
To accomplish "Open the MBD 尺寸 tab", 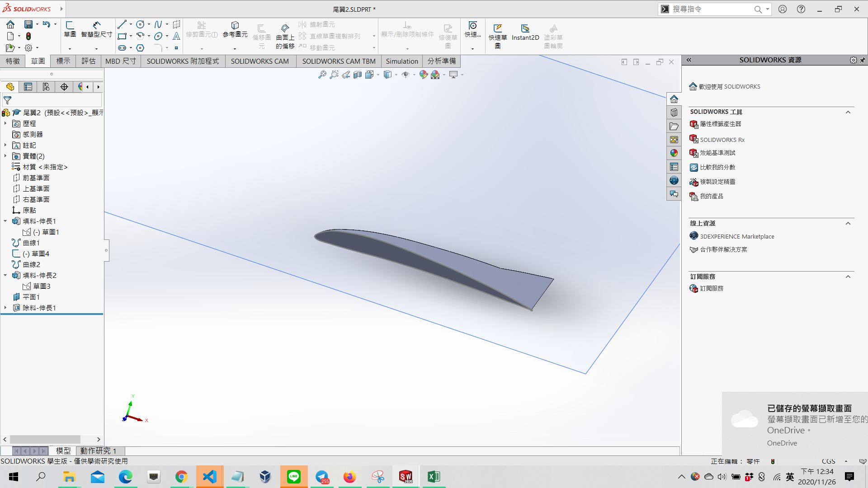I will [x=121, y=61].
